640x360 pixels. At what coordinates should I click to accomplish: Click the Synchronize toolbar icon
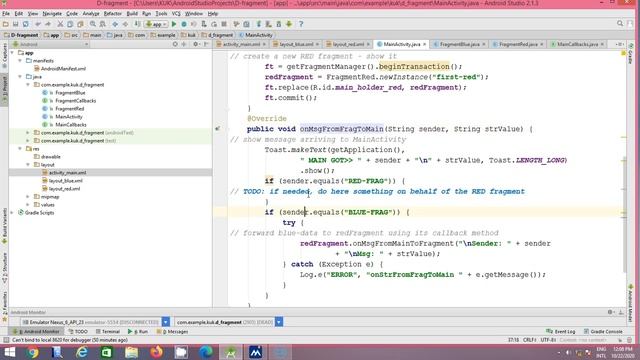25,24
